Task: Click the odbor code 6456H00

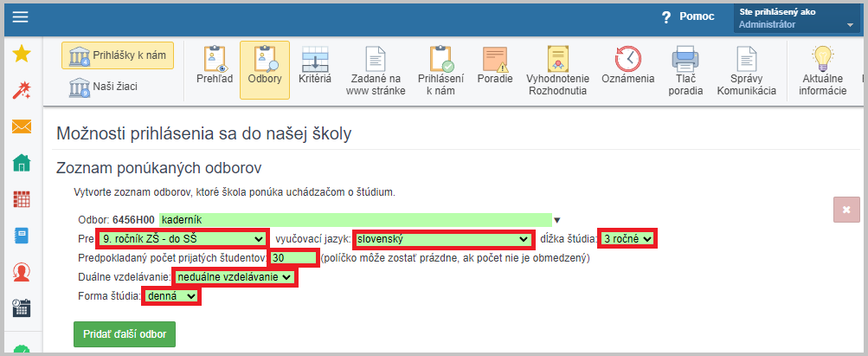Action: click(133, 220)
